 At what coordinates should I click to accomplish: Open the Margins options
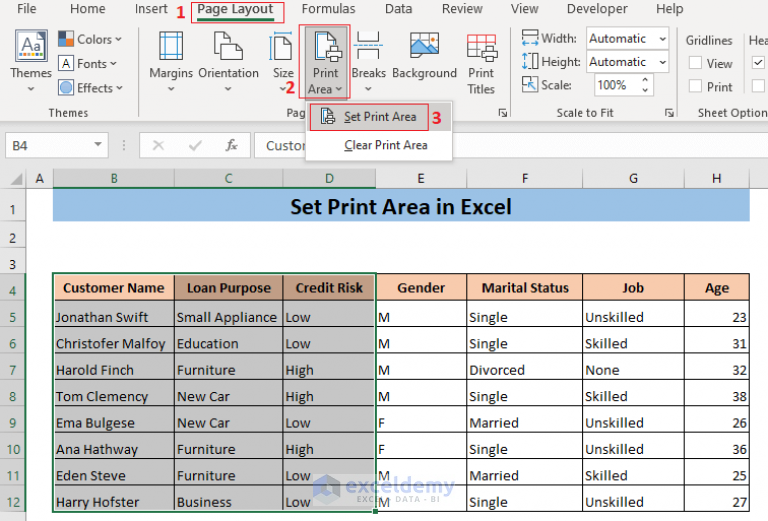[x=170, y=61]
